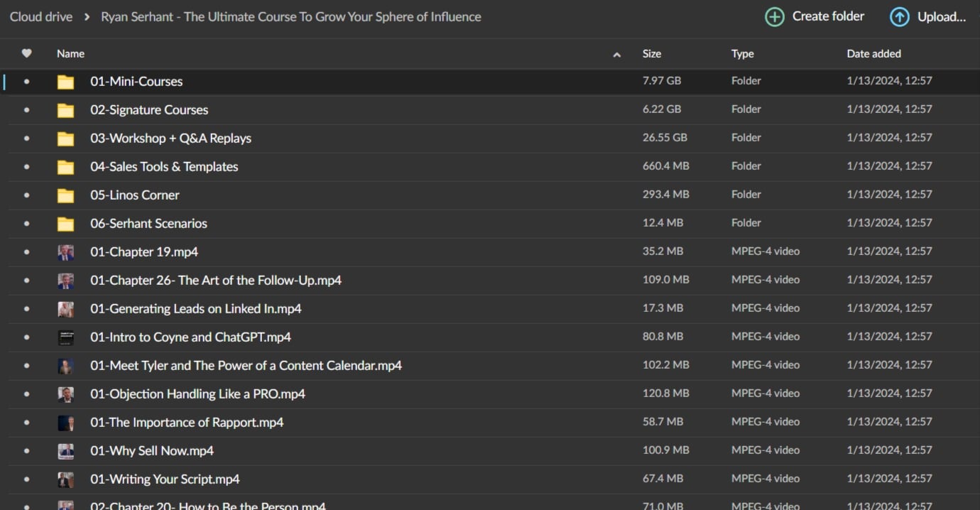Click the 05-Linos Corner folder icon
Image resolution: width=980 pixels, height=510 pixels.
pyautogui.click(x=65, y=195)
